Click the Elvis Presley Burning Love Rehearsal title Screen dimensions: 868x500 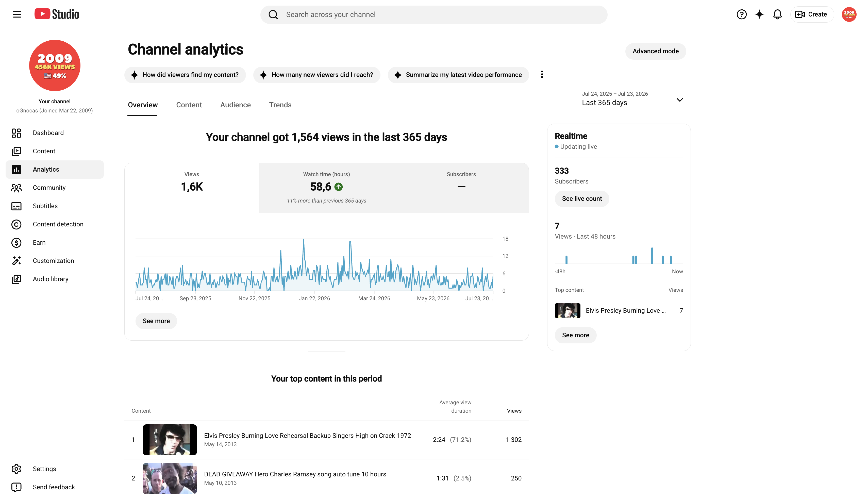click(x=307, y=436)
